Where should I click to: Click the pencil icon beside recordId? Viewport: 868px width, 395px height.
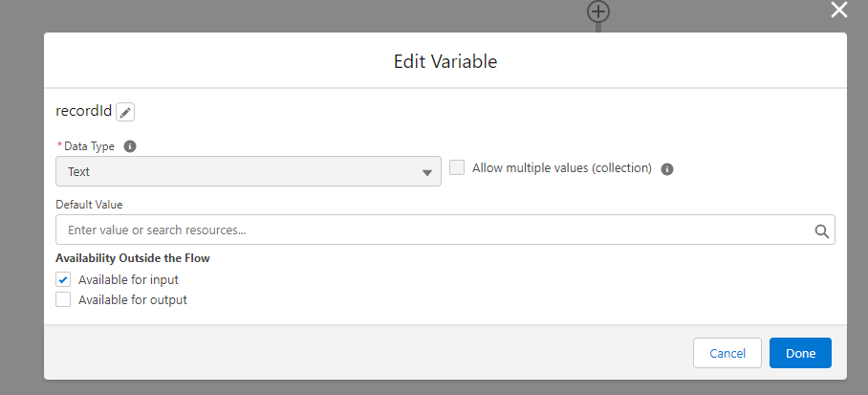125,112
